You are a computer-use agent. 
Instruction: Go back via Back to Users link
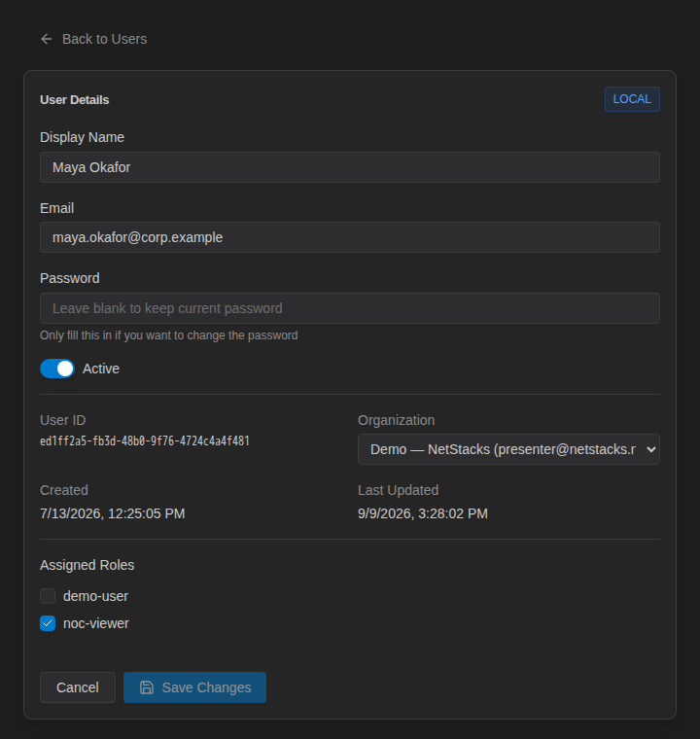(x=93, y=39)
